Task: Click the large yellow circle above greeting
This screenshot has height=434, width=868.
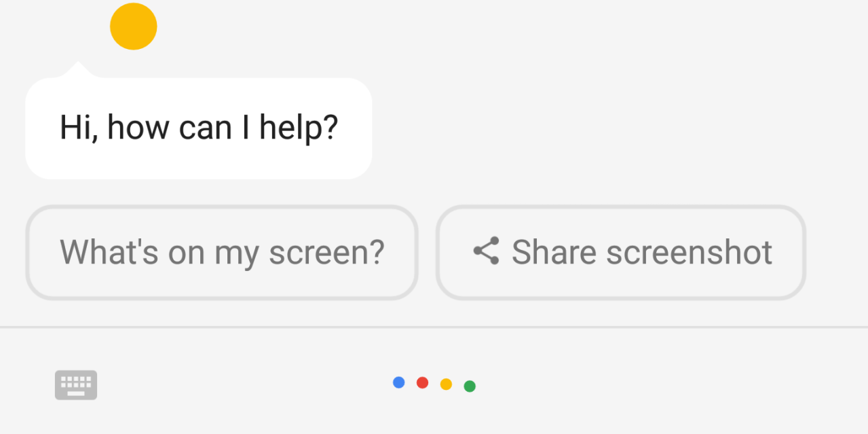Action: coord(134,26)
